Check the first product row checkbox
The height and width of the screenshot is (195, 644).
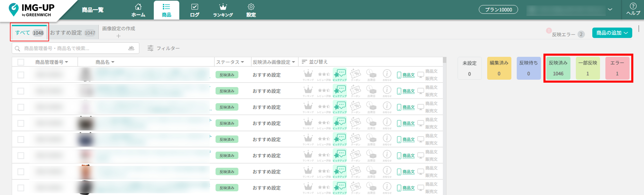(21, 75)
